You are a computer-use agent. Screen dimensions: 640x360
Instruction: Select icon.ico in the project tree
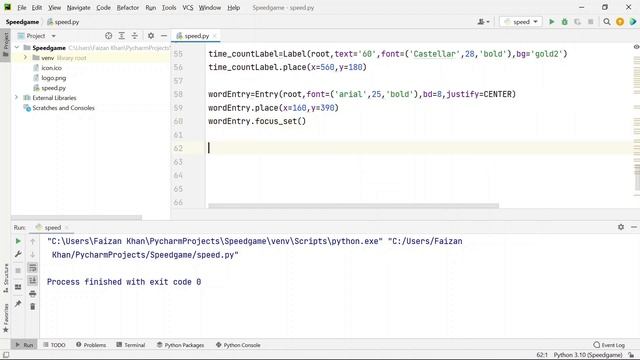[51, 68]
